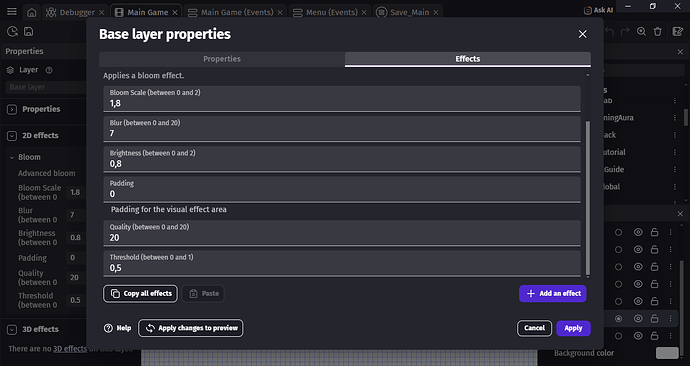Select the radio button of the top layer
The image size is (690, 366).
pyautogui.click(x=618, y=232)
